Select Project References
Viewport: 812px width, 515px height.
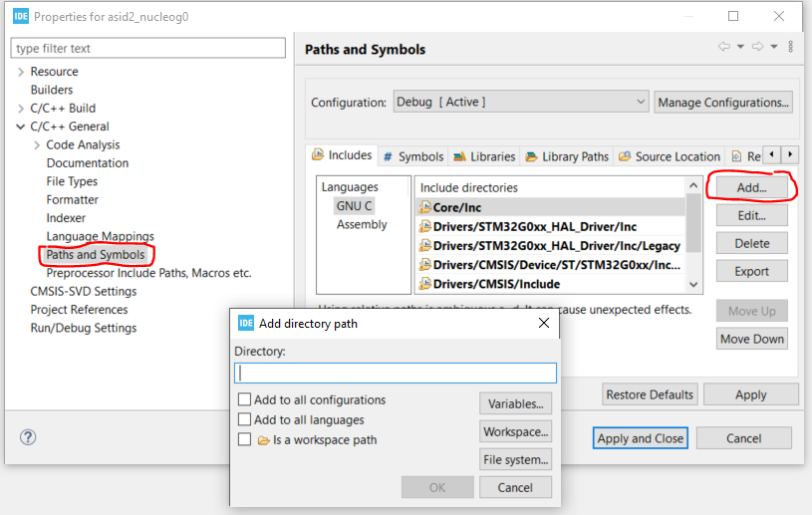click(79, 310)
